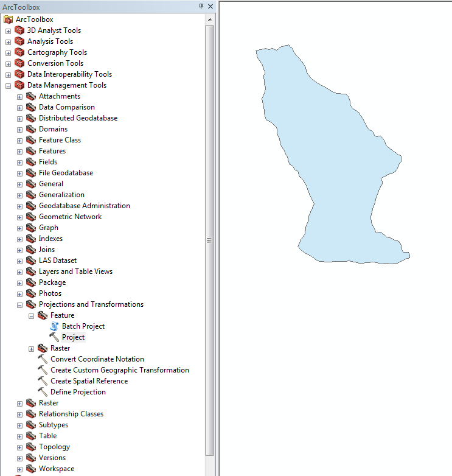Click the Photos toolset icon
Screen dimensions: 452x476
point(31,293)
